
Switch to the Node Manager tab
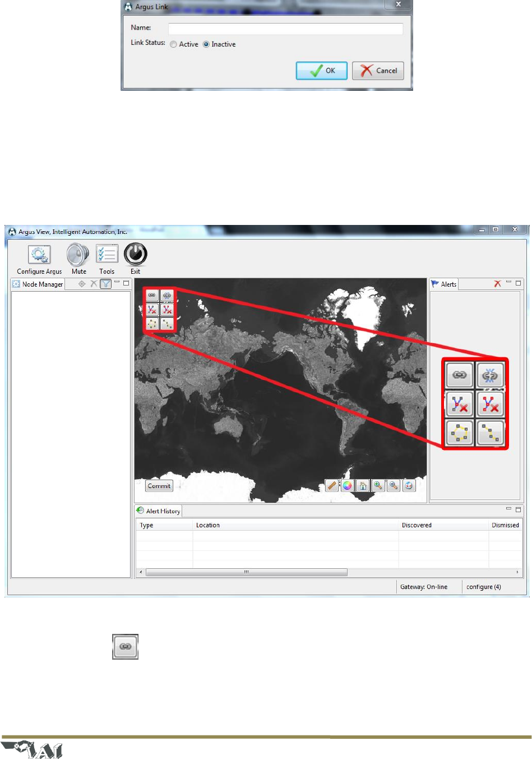click(x=38, y=284)
